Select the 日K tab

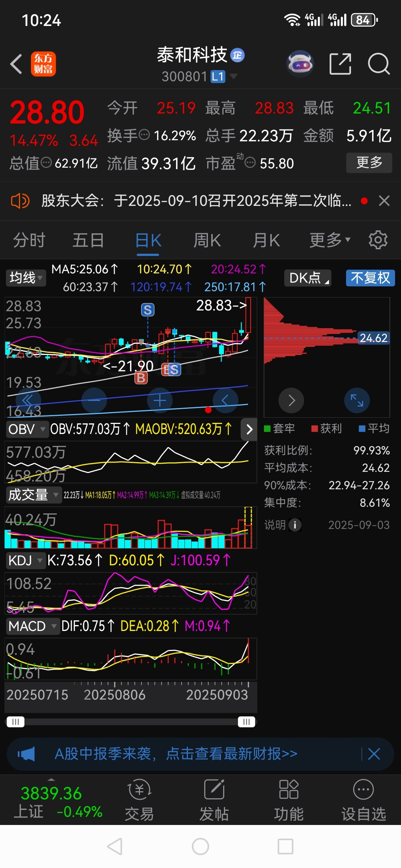coord(148,240)
